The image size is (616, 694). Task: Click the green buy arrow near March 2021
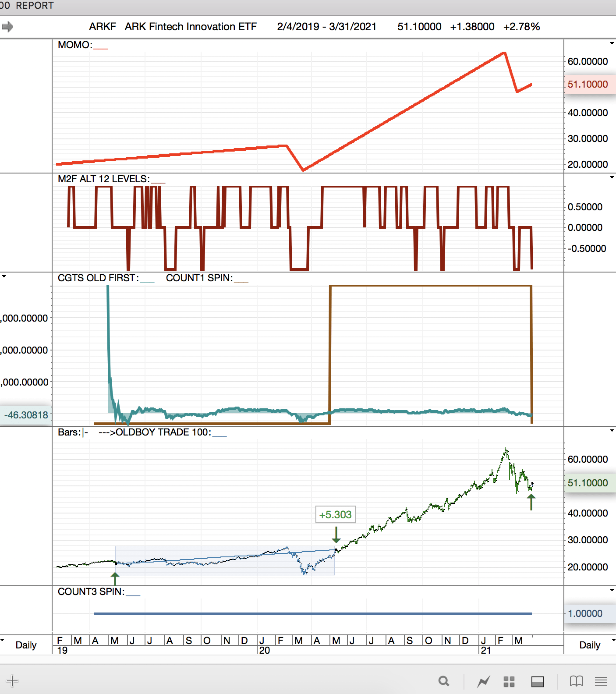pos(531,502)
